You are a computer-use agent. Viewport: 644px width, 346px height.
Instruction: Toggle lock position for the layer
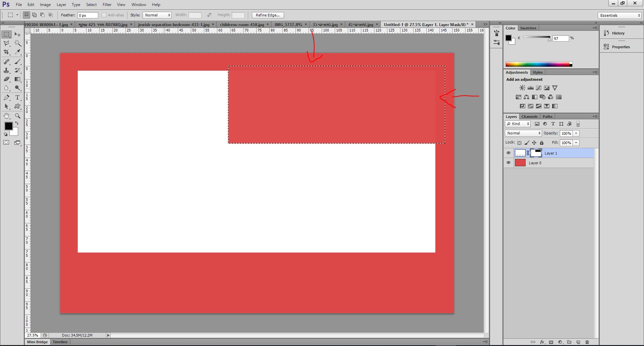point(534,143)
